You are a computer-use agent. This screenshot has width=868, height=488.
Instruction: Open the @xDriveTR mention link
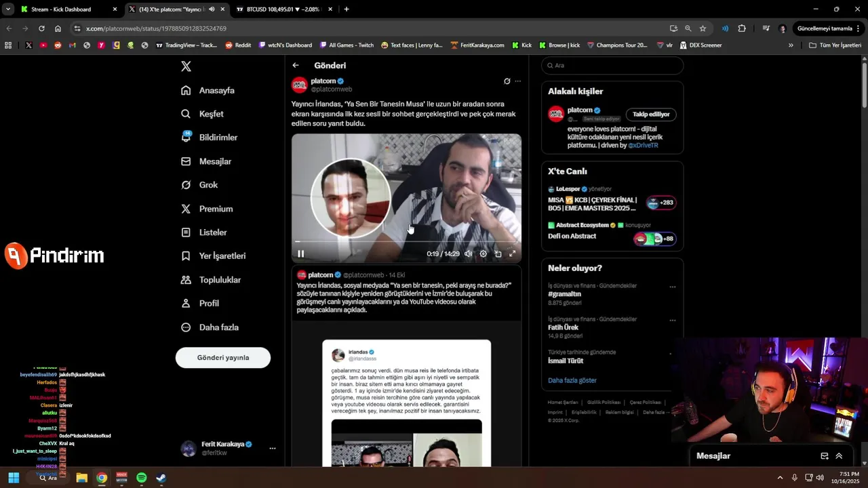click(643, 145)
